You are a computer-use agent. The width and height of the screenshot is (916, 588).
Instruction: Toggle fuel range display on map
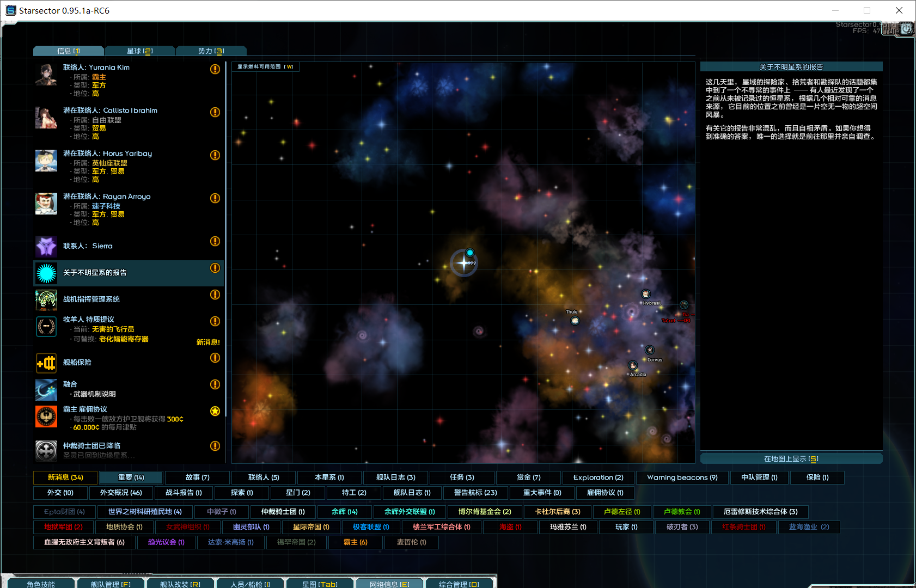[x=265, y=67]
